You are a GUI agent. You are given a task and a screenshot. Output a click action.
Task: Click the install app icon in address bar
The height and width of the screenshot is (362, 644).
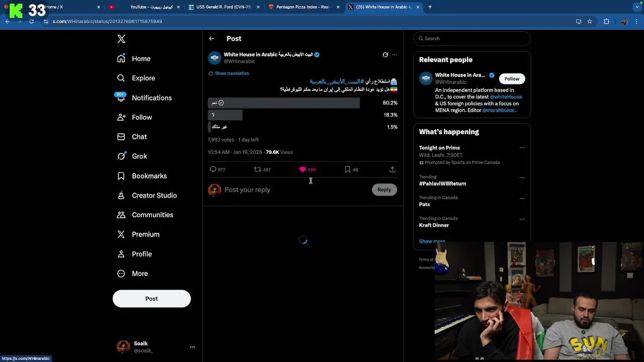point(579,22)
